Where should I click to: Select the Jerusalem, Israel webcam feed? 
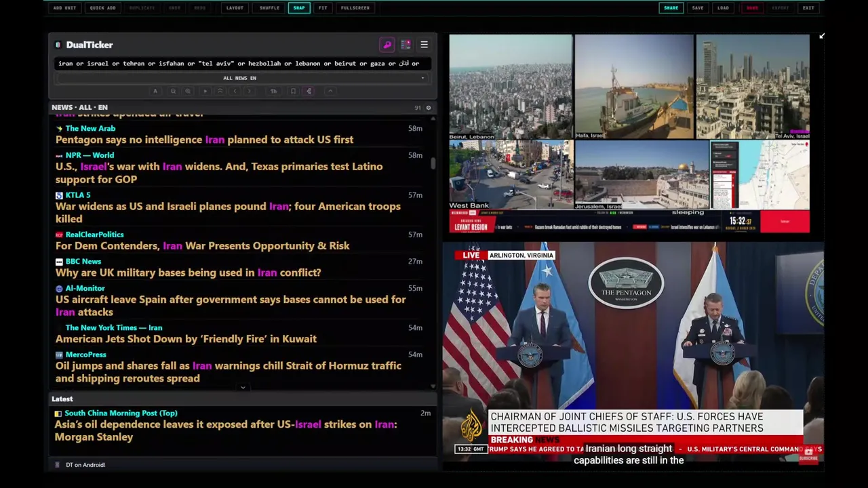coord(642,175)
